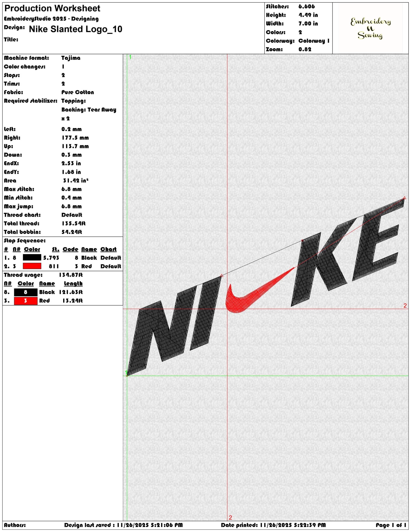Click the Min stitch value 0.4 mm
The image size is (411, 532).
click(71, 198)
